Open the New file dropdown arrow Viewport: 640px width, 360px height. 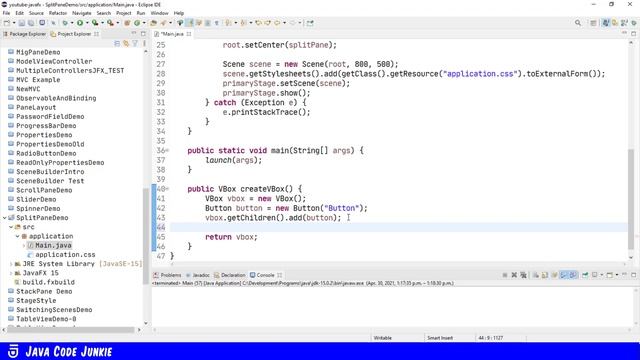(13, 23)
